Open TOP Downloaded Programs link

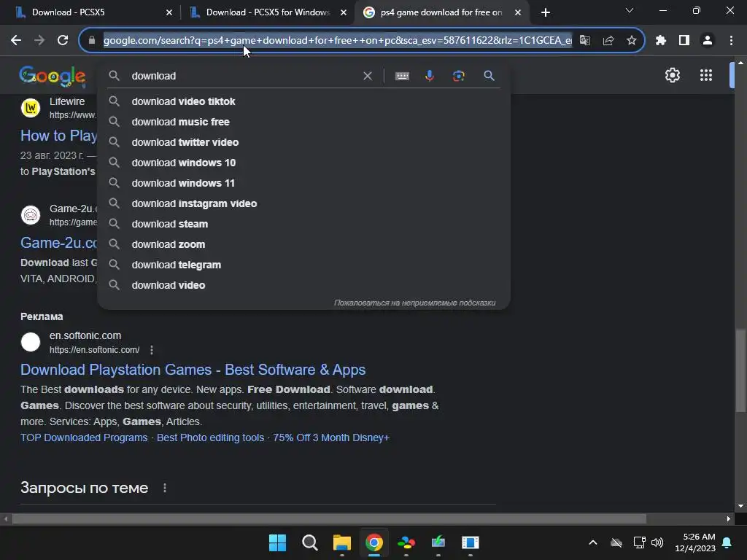[84, 437]
